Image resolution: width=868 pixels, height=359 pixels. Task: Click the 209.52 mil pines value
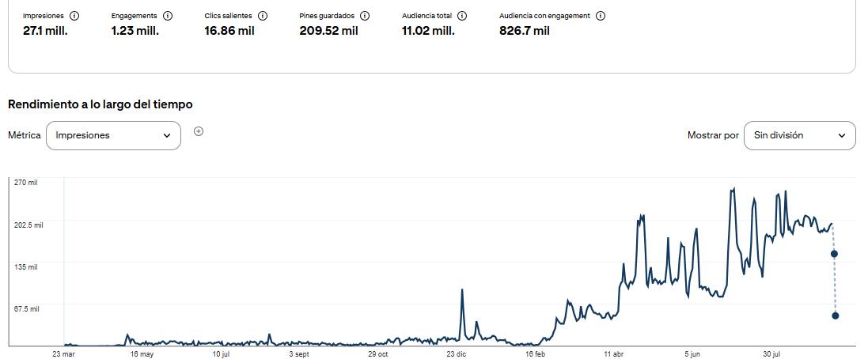coord(329,31)
